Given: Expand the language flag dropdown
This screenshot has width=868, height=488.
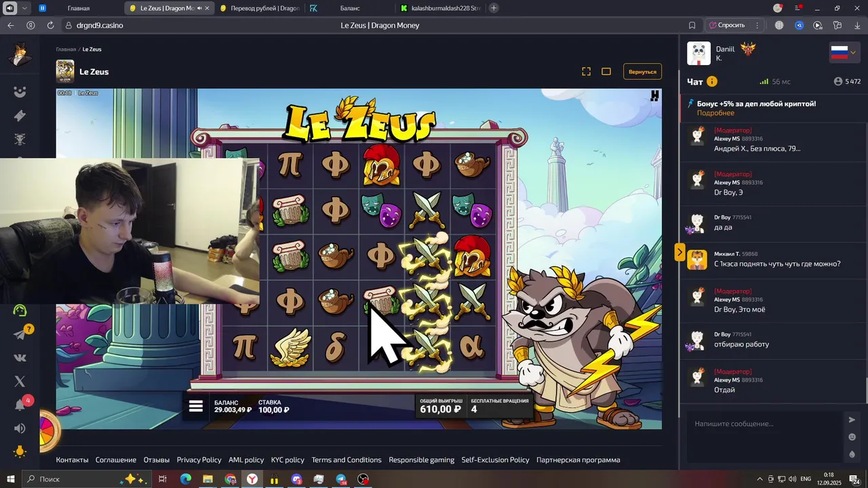Looking at the screenshot, I should 845,53.
